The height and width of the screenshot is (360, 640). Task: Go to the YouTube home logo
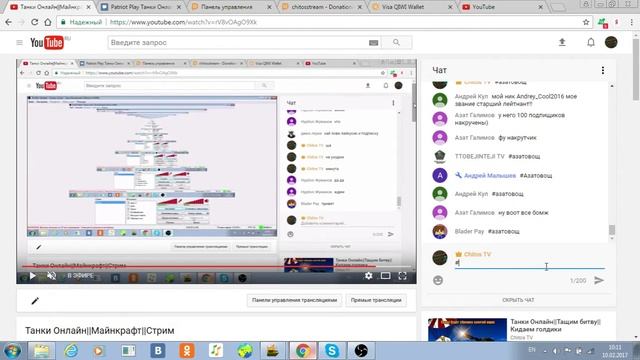[x=47, y=42]
